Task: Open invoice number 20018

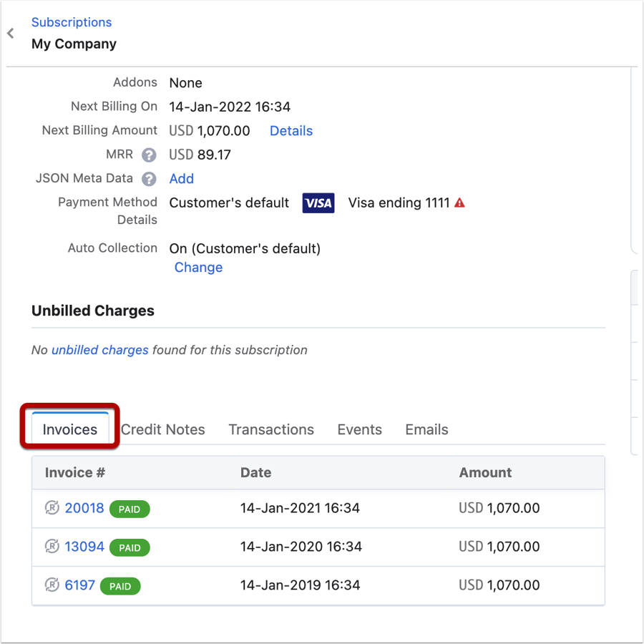Action: 84,508
